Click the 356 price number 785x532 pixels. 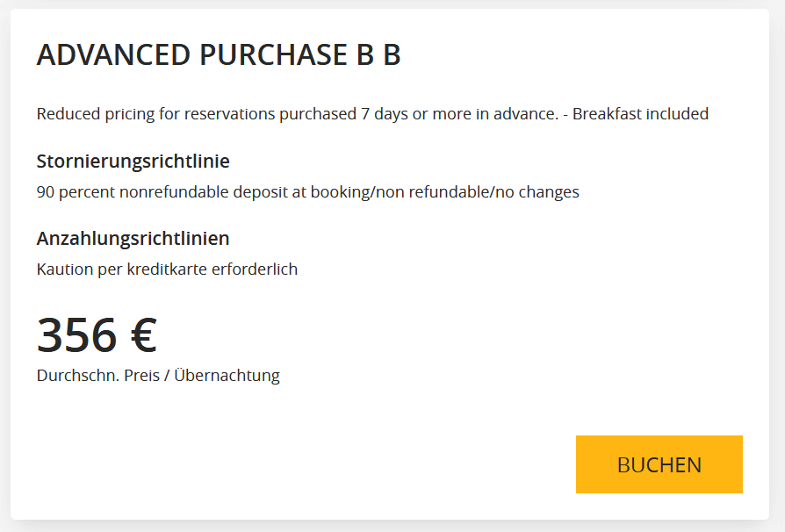point(77,335)
